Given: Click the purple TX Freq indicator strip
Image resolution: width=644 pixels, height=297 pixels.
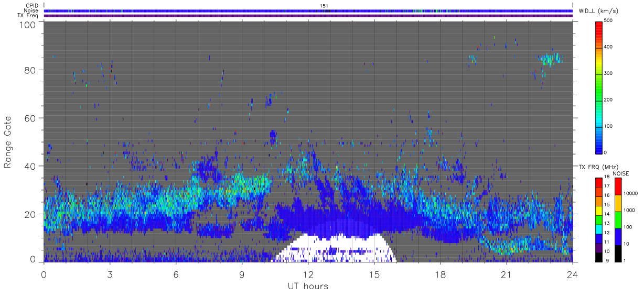Looking at the screenshot, I should click(x=308, y=16).
